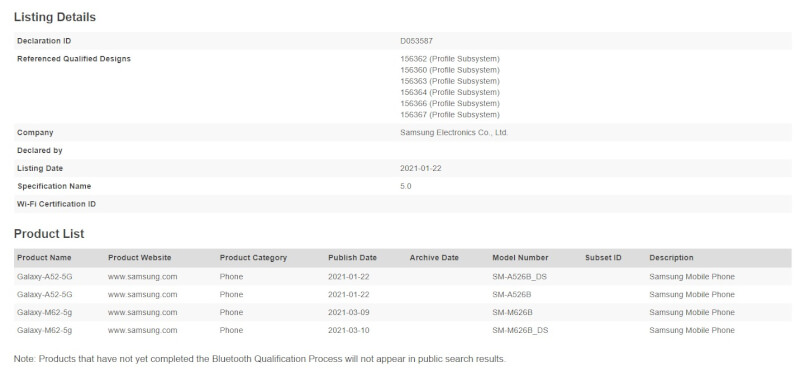
Task: Open referenced design 156360 Profile Subsystem
Action: tap(450, 70)
